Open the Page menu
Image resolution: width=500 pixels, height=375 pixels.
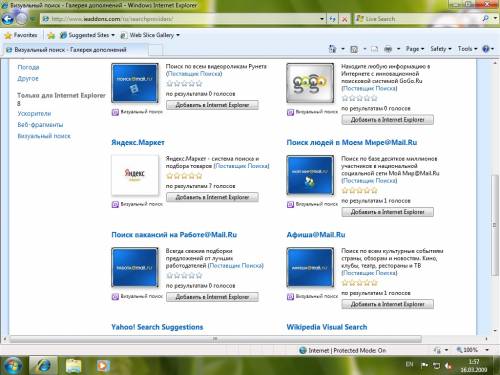coord(415,49)
